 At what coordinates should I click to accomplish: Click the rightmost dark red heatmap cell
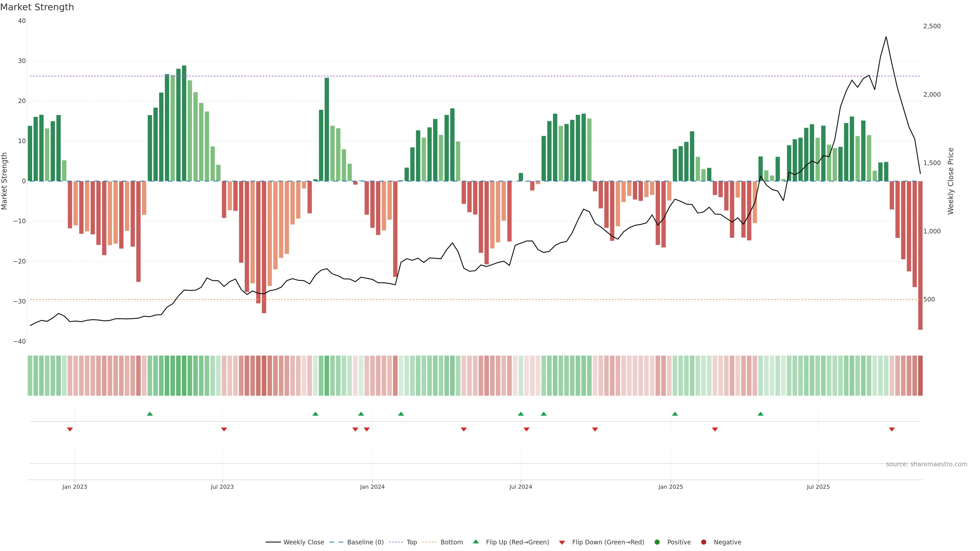(920, 376)
